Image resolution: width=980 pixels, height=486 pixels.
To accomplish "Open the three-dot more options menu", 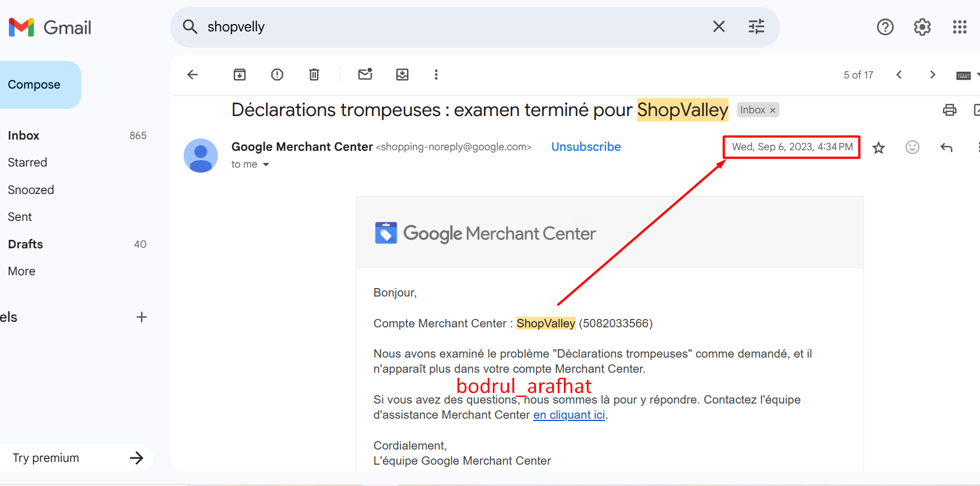I will 436,75.
